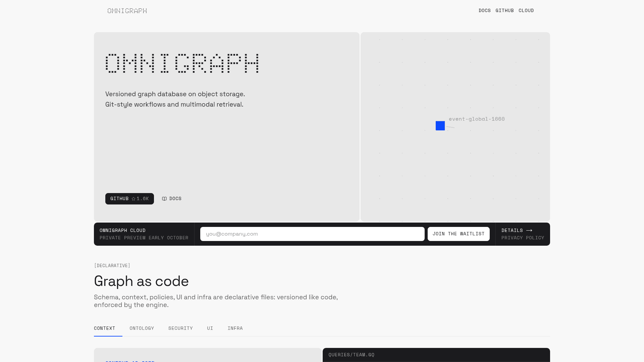Click OMNIGRAPH CLOUD label in waitlist bar
Viewport: 644px width, 362px height.
122,230
